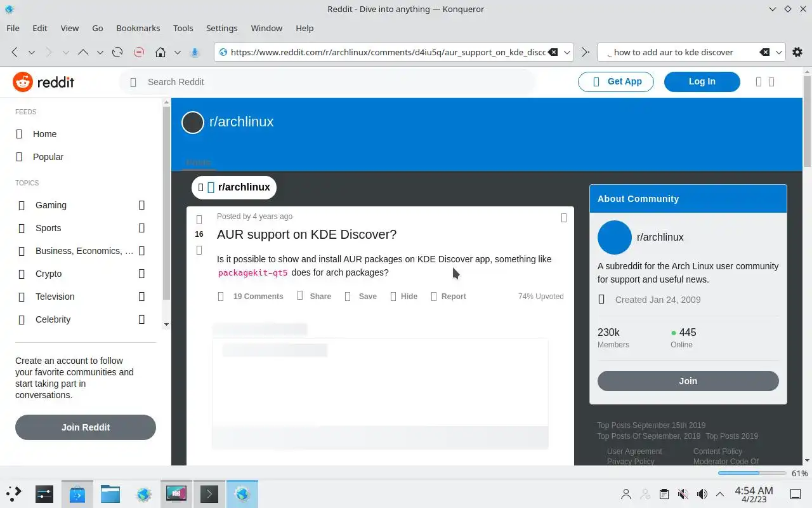The image size is (812, 508).
Task: Save the post
Action: click(x=360, y=297)
